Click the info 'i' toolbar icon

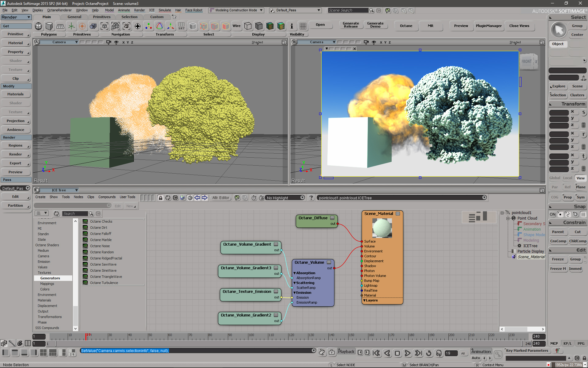292,26
